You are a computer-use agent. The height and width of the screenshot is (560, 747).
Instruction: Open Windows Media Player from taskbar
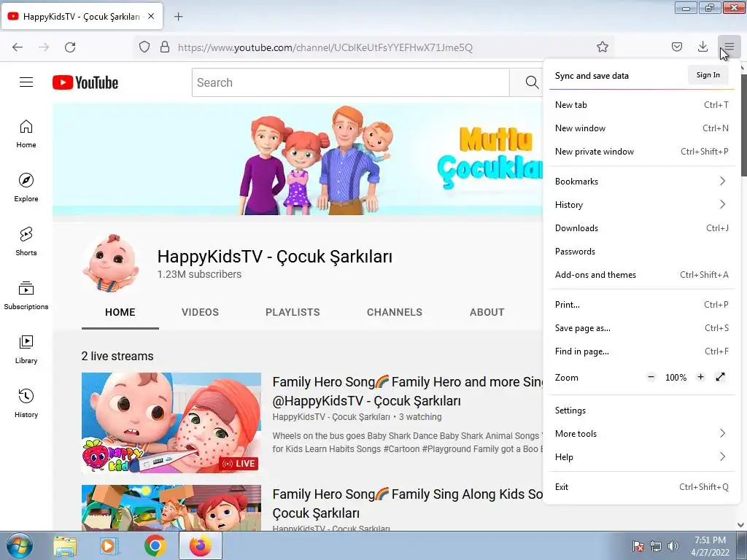(x=109, y=546)
